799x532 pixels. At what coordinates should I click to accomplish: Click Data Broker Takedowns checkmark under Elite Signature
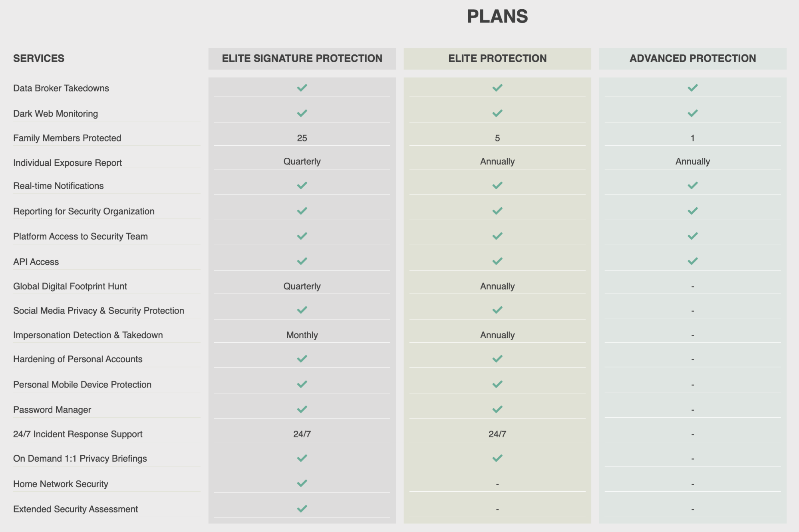point(302,87)
